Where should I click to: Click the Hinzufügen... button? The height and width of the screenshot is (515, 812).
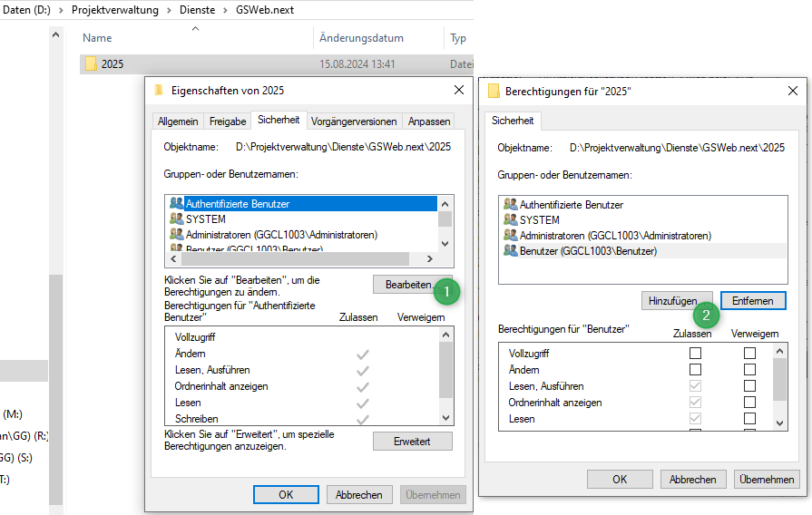pos(677,301)
